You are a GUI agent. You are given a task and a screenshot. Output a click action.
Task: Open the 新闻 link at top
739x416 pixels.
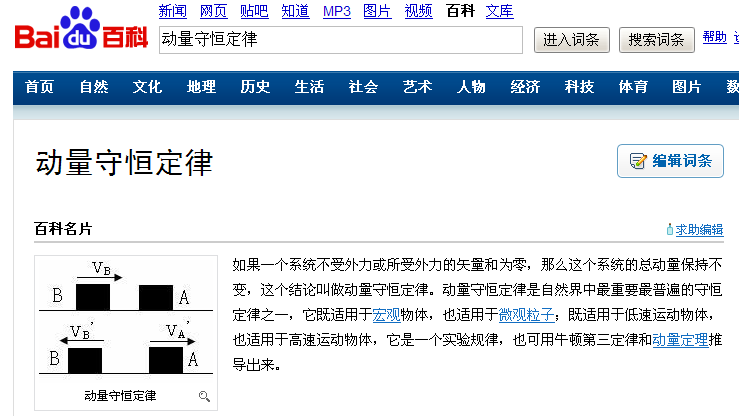coord(173,11)
